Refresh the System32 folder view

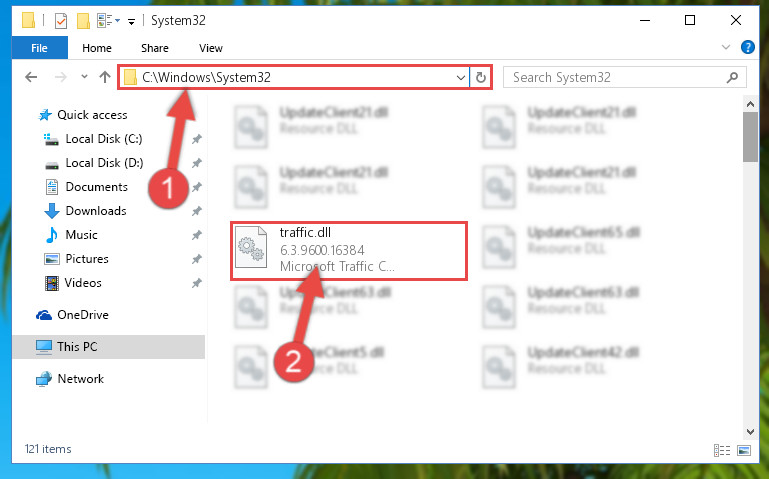click(x=481, y=77)
